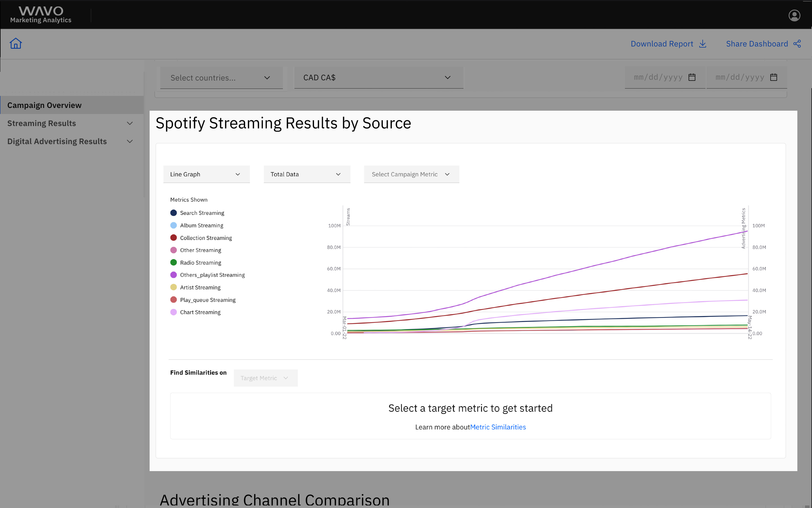Click the home icon
Viewport: 812px width, 508px height.
pyautogui.click(x=16, y=43)
